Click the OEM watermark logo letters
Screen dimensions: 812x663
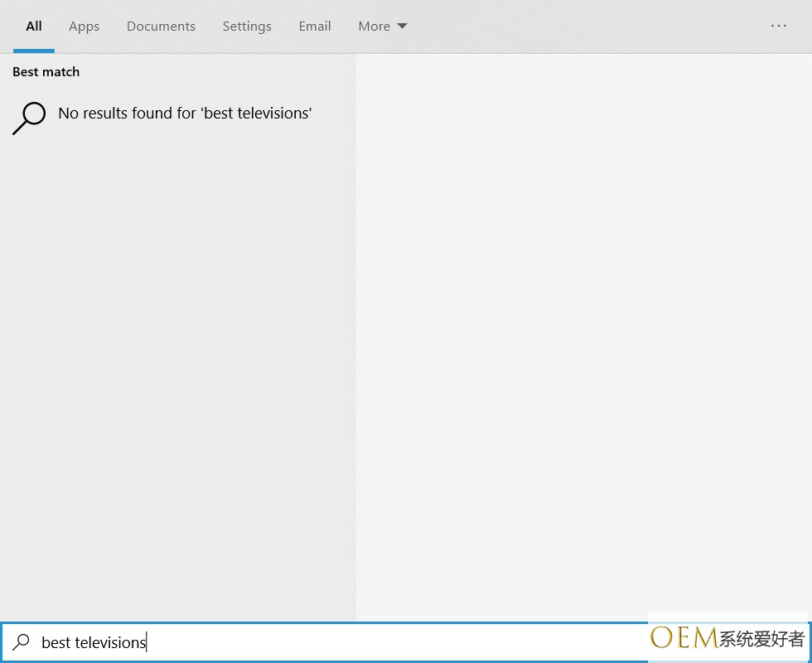tap(683, 638)
